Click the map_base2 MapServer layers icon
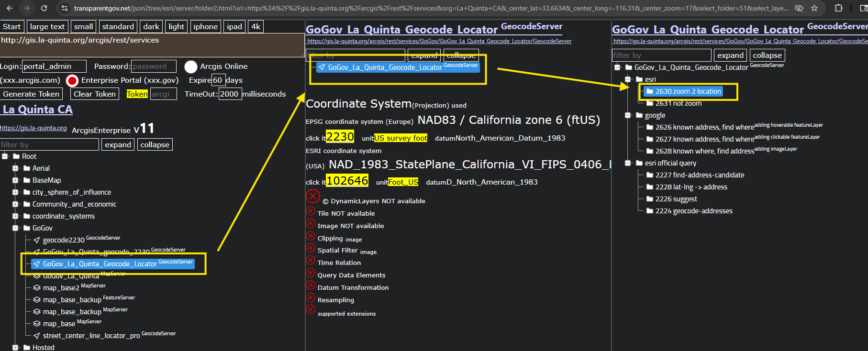This screenshot has height=351, width=868. [37, 288]
